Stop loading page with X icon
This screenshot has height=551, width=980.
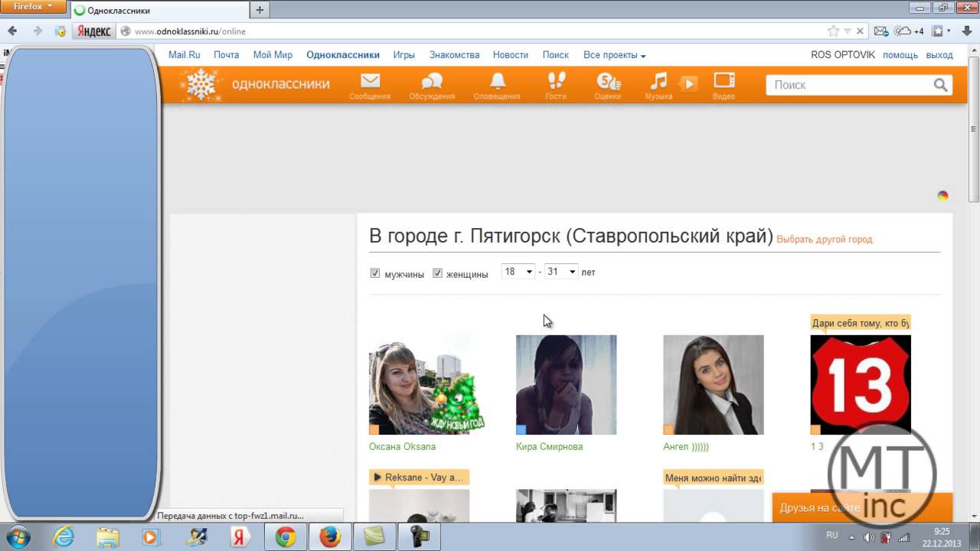pyautogui.click(x=860, y=31)
